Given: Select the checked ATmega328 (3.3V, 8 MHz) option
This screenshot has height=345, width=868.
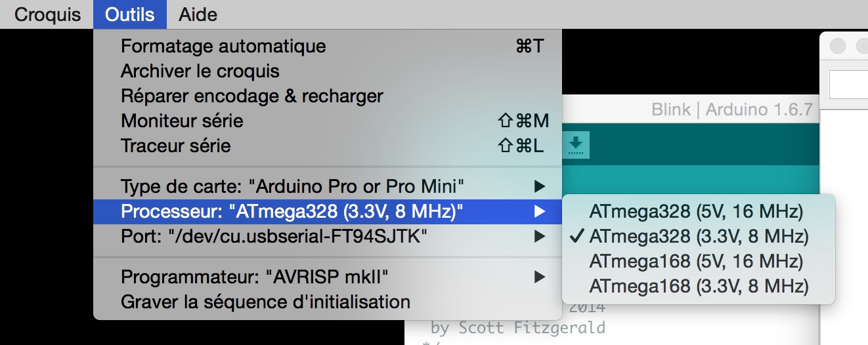Looking at the screenshot, I should [x=699, y=236].
